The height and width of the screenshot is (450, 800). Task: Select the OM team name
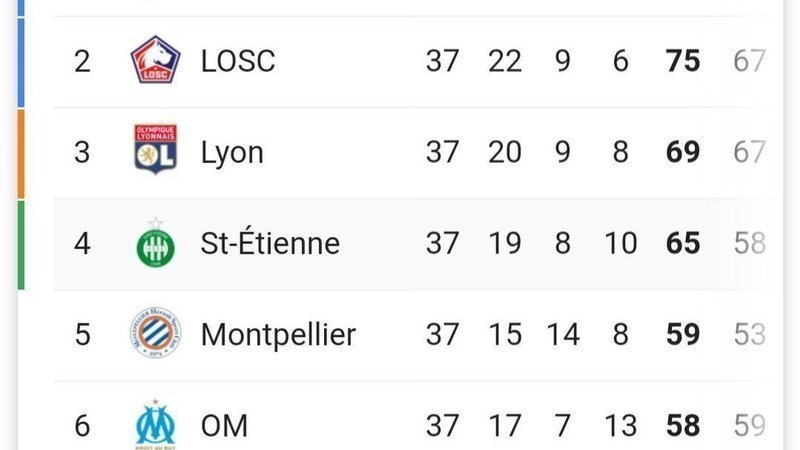225,426
